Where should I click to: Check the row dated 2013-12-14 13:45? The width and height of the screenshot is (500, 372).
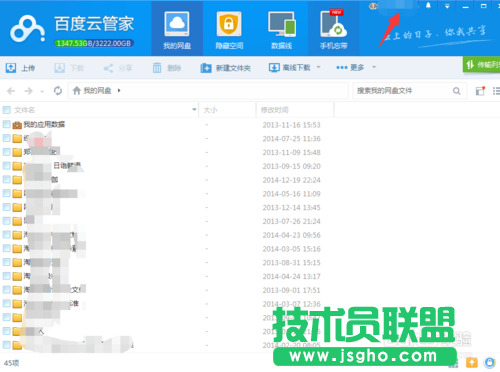6,207
